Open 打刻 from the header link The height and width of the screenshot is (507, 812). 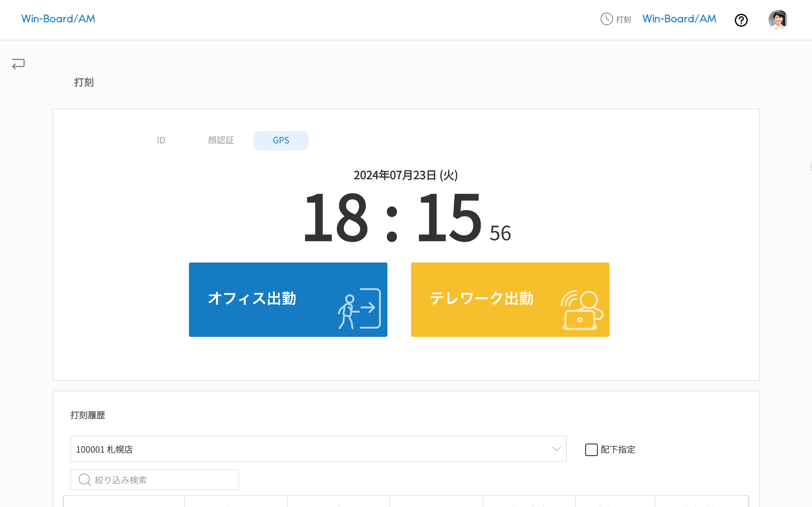tap(623, 19)
